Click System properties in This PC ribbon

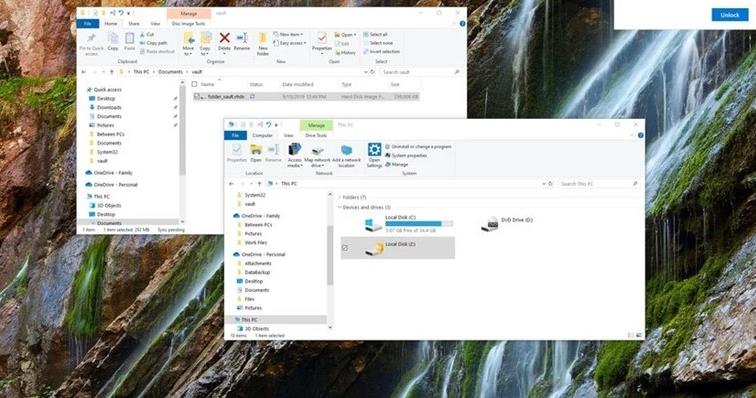406,156
